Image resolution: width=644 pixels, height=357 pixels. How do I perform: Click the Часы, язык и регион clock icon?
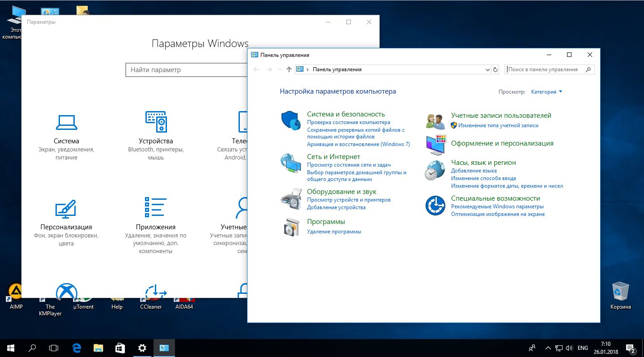point(435,170)
